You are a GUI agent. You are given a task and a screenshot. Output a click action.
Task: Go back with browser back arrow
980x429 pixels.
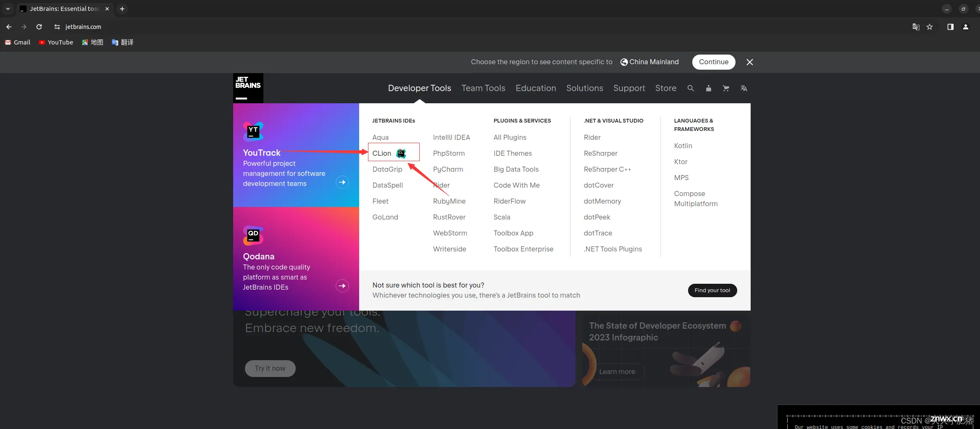click(9, 27)
